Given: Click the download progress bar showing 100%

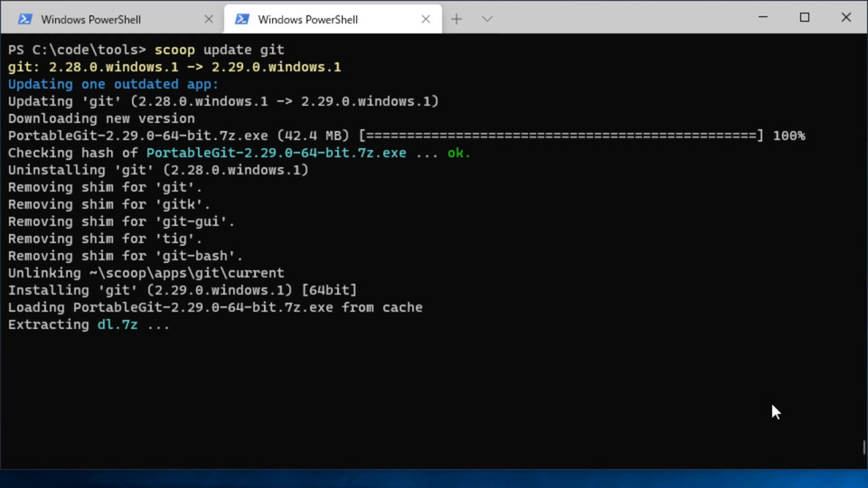Looking at the screenshot, I should (561, 136).
